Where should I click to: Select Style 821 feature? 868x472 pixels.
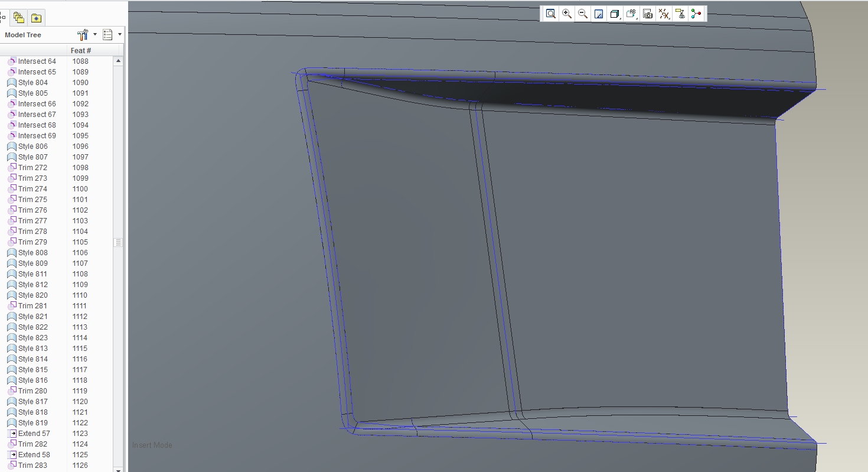[33, 317]
